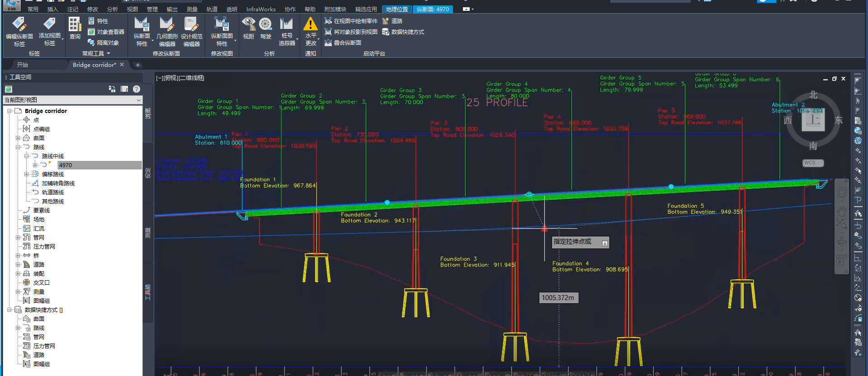
Task: Collapse the 数据快捷方式 tree node
Action: pos(9,310)
